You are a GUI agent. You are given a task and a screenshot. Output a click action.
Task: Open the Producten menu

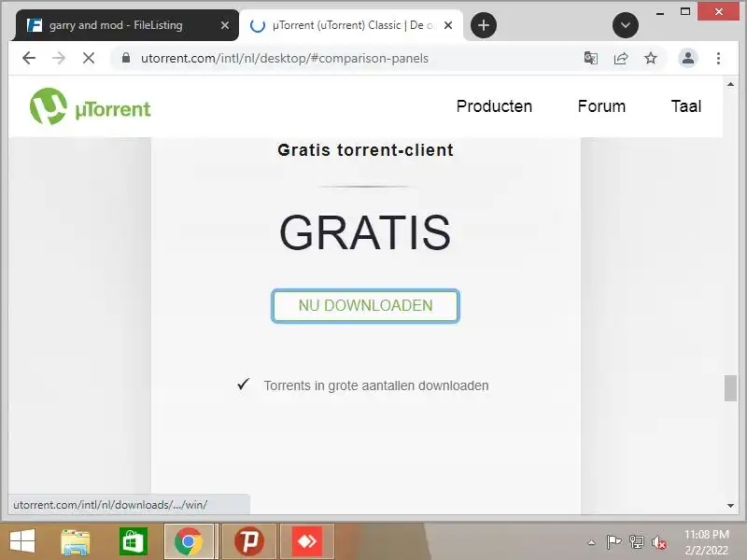point(494,106)
